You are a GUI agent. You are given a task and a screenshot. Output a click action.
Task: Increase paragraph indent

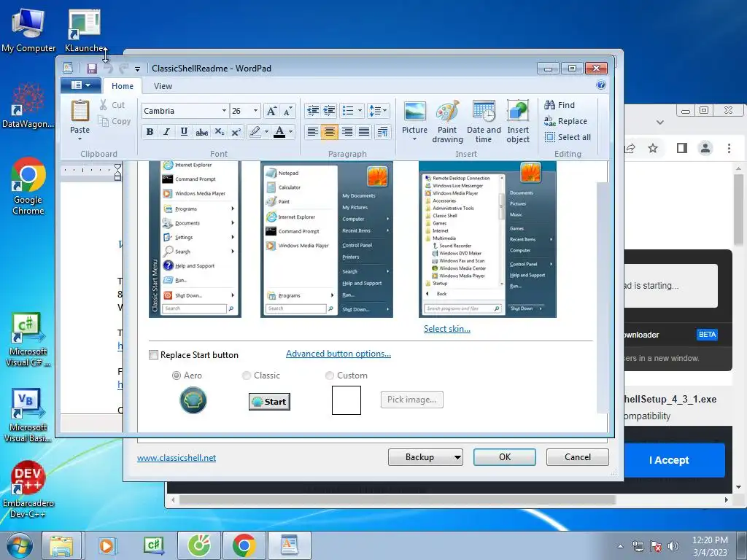(329, 111)
